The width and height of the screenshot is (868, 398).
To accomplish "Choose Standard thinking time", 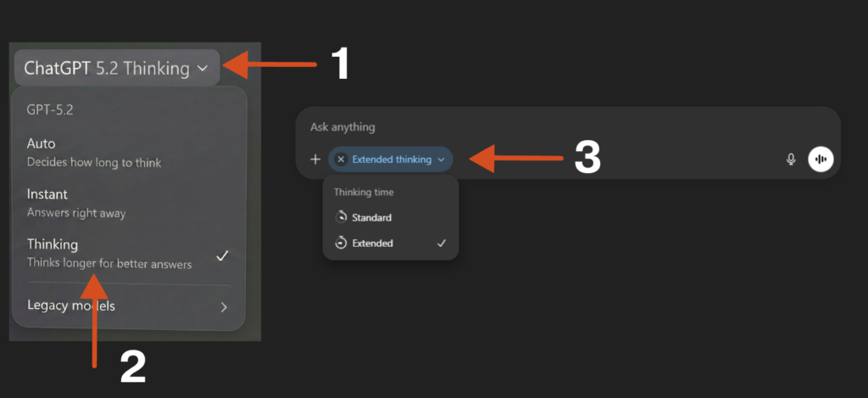I will 372,217.
